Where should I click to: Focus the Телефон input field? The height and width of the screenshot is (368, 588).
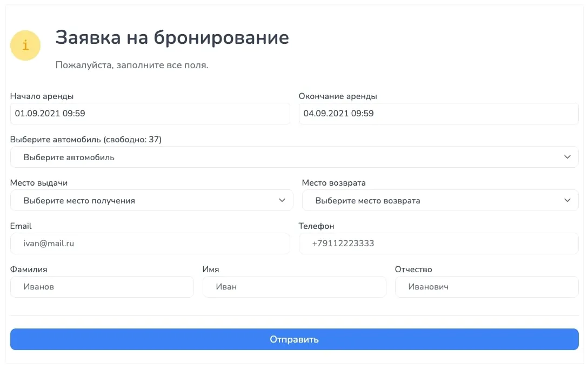438,244
